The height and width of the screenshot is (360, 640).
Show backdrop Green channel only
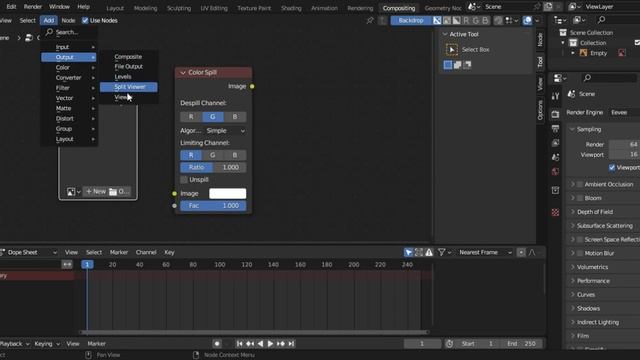click(476, 20)
